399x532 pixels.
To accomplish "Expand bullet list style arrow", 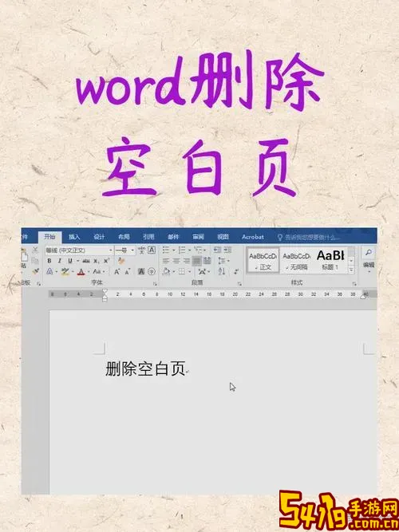I will pyautogui.click(x=173, y=250).
